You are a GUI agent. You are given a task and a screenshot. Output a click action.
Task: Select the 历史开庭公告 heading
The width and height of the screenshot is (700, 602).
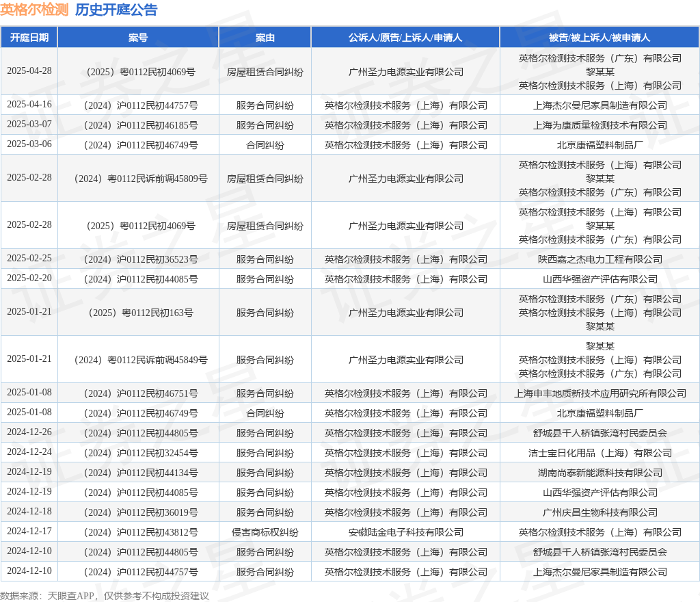point(116,10)
